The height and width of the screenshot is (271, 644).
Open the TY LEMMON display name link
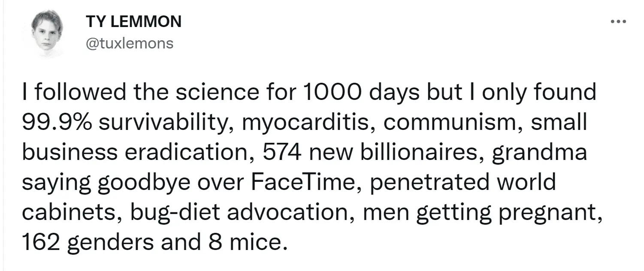tap(133, 21)
